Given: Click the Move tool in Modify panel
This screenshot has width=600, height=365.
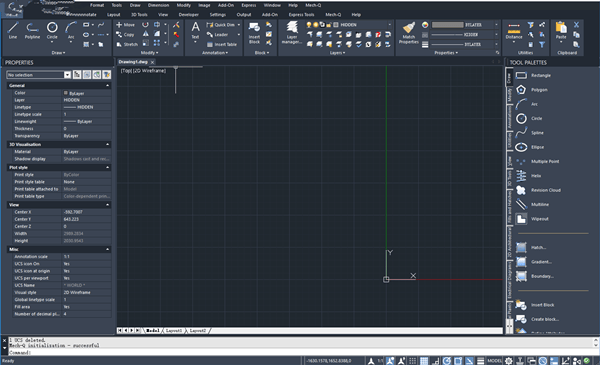Looking at the screenshot, I should [126, 25].
